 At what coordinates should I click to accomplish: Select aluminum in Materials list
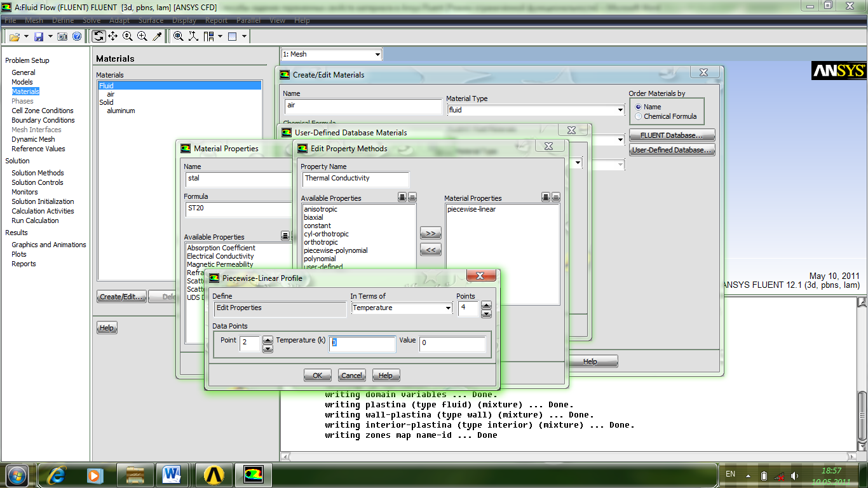(x=121, y=111)
